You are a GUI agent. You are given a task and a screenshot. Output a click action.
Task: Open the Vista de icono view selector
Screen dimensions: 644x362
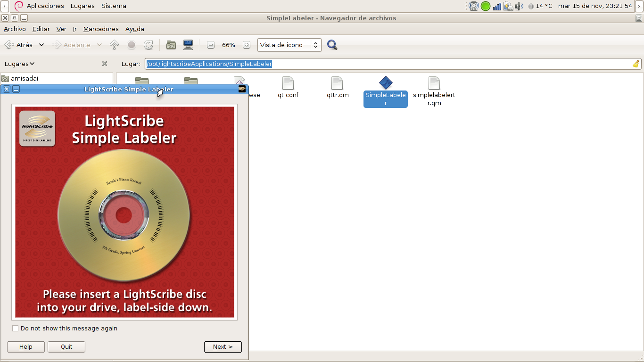[x=289, y=45]
